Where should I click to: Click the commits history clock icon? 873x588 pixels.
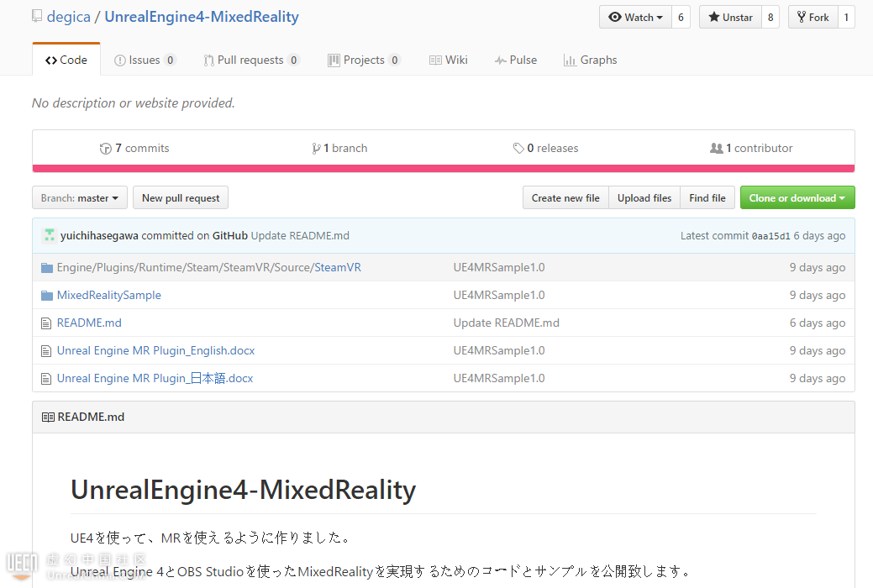(105, 149)
